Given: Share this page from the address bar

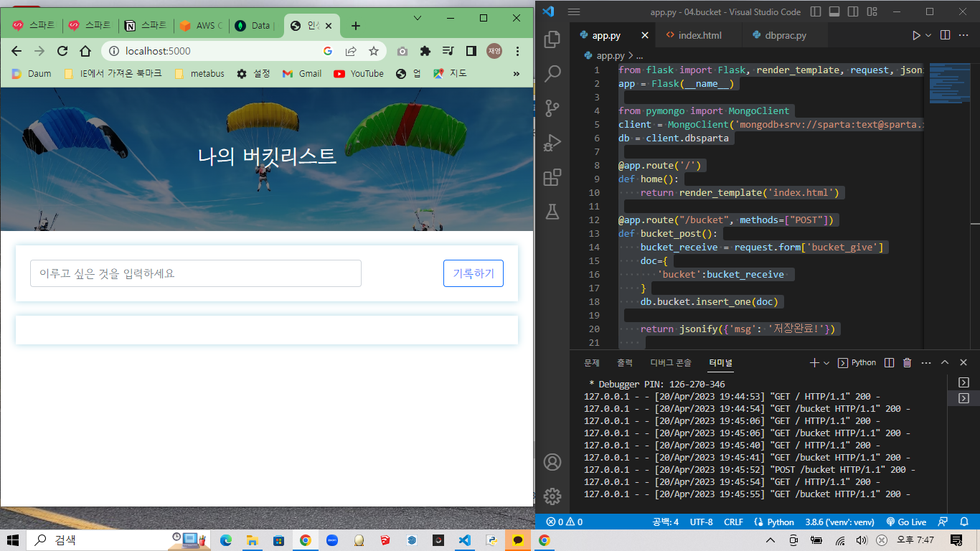Looking at the screenshot, I should 351,51.
